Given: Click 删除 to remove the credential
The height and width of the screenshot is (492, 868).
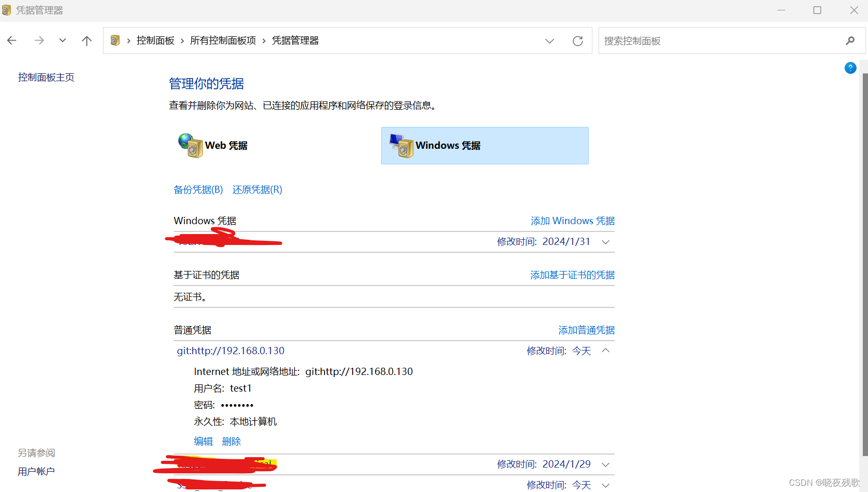Looking at the screenshot, I should [x=231, y=442].
